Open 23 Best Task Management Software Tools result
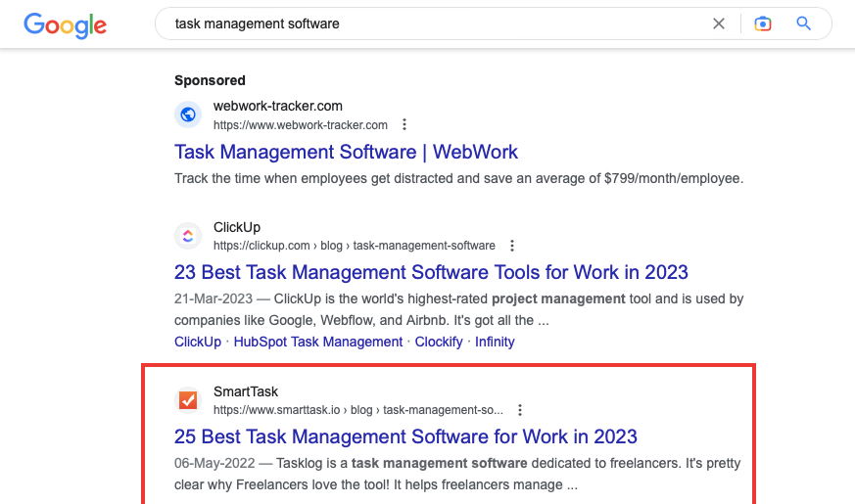The image size is (855, 504). [431, 272]
